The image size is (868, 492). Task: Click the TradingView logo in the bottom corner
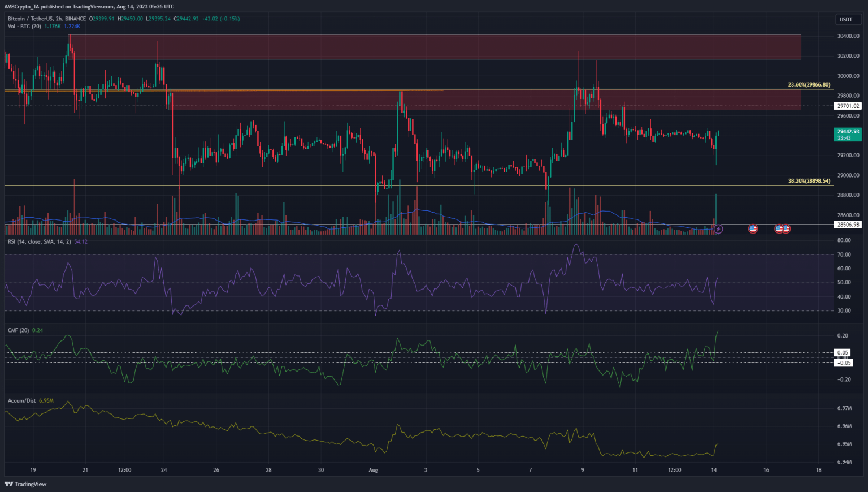tap(25, 484)
